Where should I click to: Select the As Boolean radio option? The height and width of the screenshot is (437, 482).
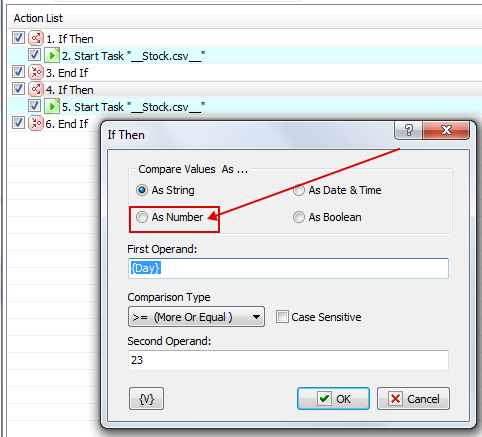pyautogui.click(x=299, y=217)
